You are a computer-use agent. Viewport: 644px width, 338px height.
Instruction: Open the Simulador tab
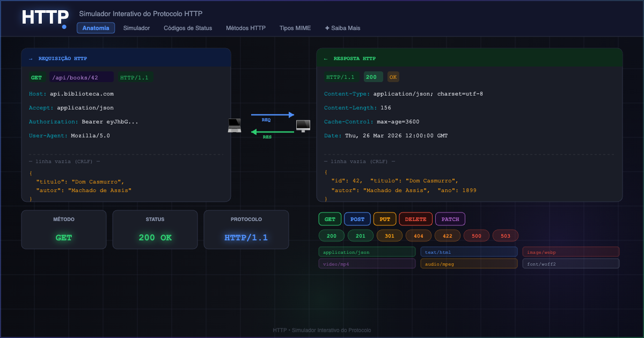point(136,28)
